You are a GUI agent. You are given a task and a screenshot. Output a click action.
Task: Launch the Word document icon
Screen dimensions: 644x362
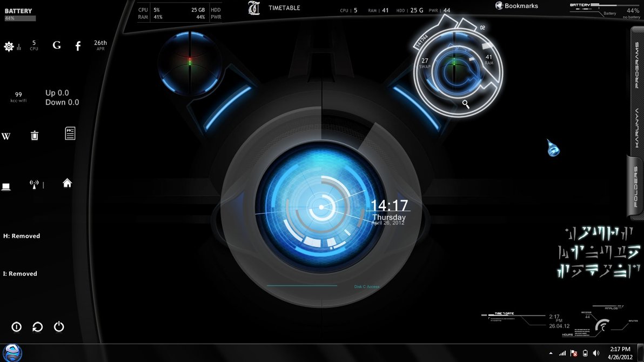[x=70, y=133]
